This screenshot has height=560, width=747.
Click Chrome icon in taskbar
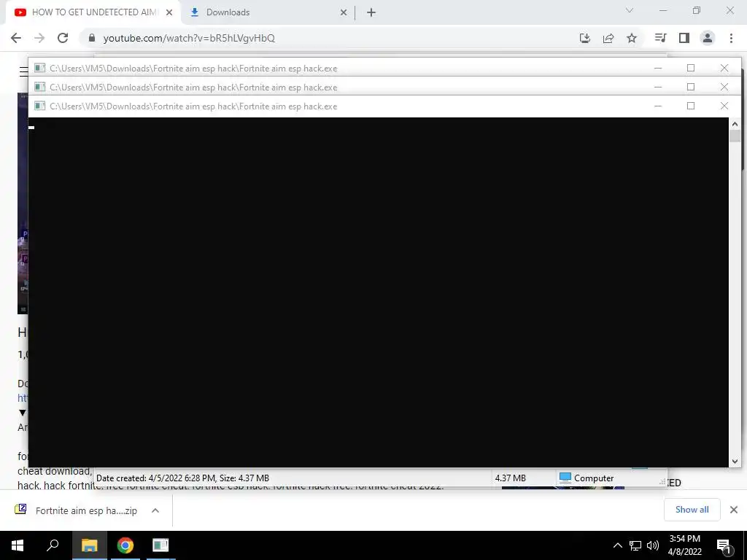click(x=125, y=545)
